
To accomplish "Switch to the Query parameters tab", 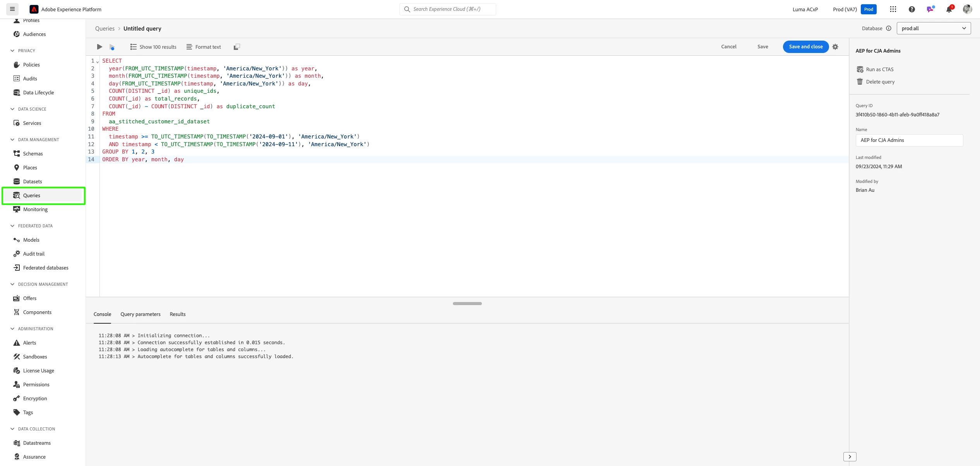I will click(x=140, y=314).
